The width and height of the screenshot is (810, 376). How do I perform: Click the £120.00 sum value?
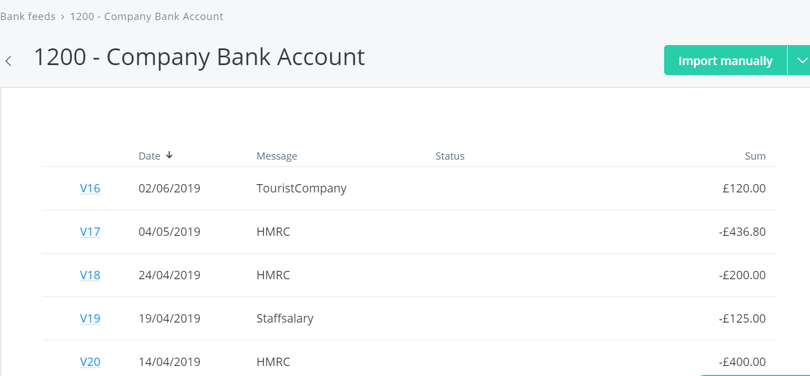pyautogui.click(x=744, y=189)
